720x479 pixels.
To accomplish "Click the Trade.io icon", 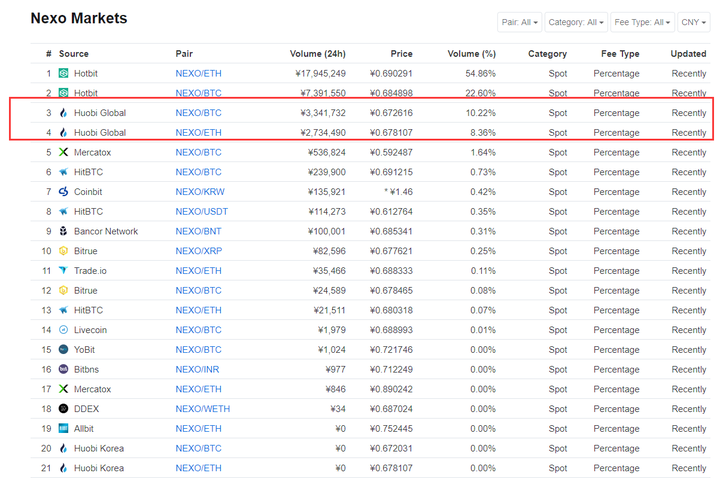I will pos(63,270).
